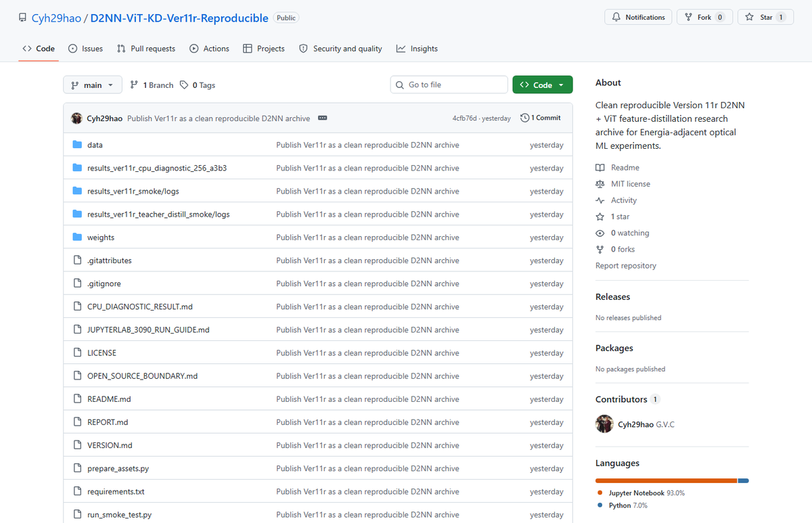
Task: Click the file icon beside requirements.txt
Action: (77, 492)
